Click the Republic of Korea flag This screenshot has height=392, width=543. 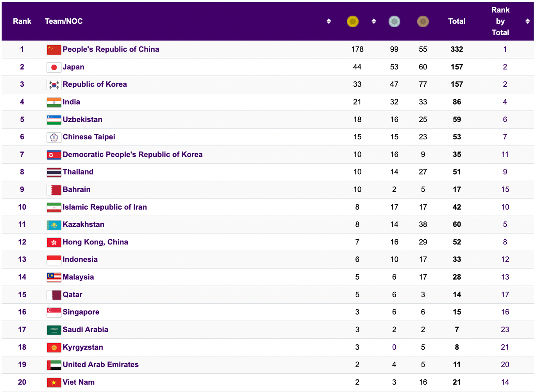pyautogui.click(x=54, y=85)
